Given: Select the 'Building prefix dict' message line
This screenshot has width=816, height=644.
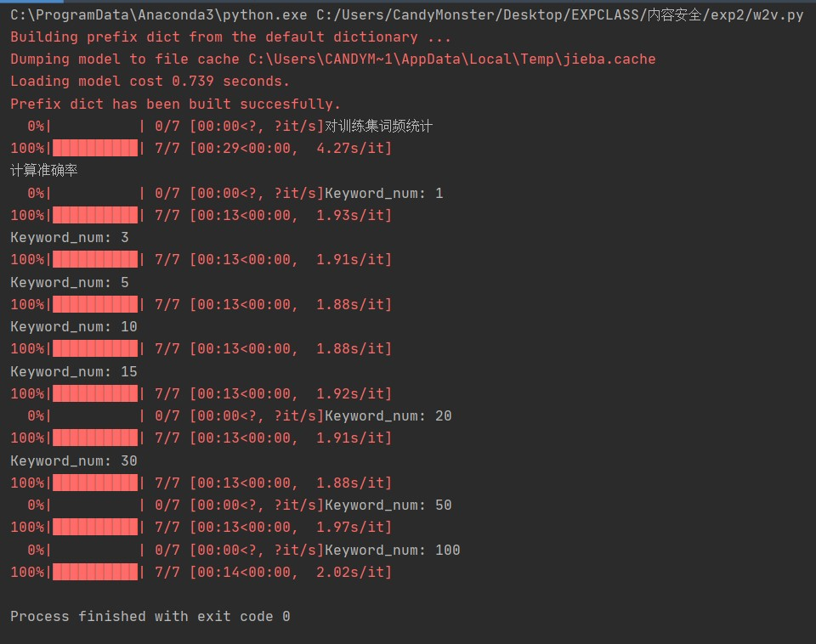Looking at the screenshot, I should pos(230,37).
